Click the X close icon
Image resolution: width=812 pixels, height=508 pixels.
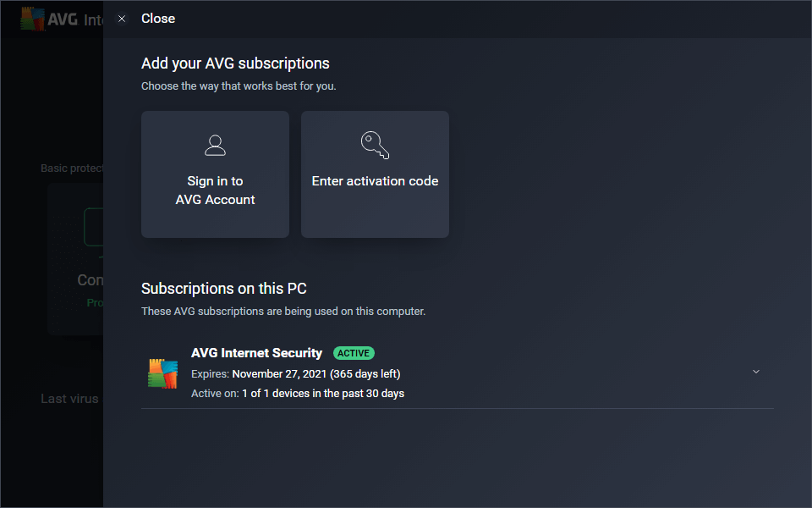point(122,19)
